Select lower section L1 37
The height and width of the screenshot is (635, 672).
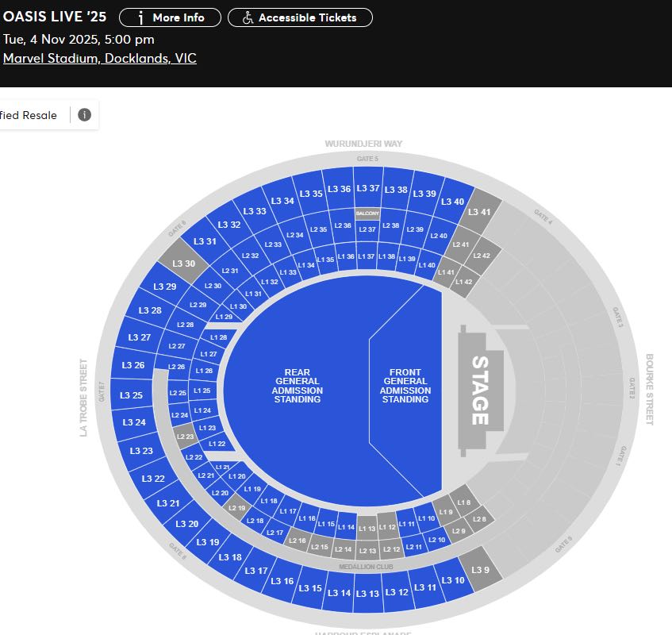click(x=366, y=256)
